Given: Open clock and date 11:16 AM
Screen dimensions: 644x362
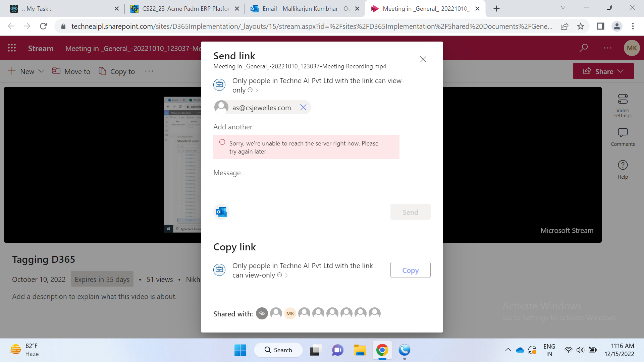Looking at the screenshot, I should [x=619, y=350].
